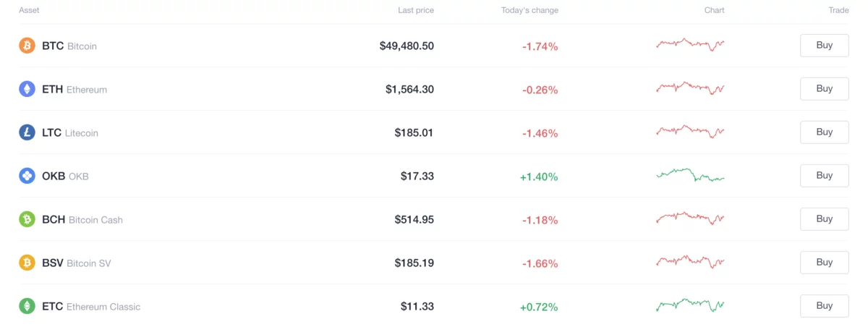Click the blue Litecoin icon

[27, 132]
